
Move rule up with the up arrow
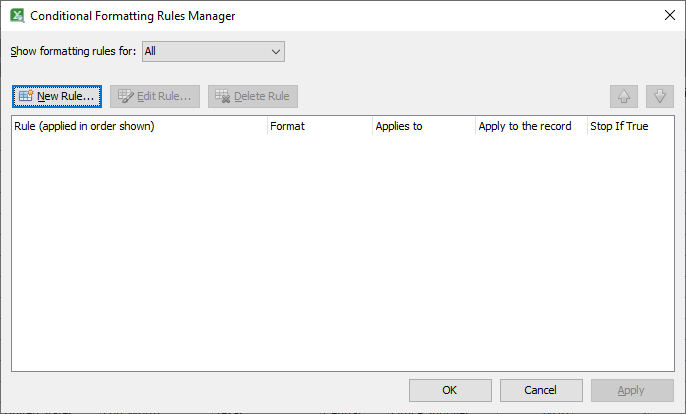[624, 96]
